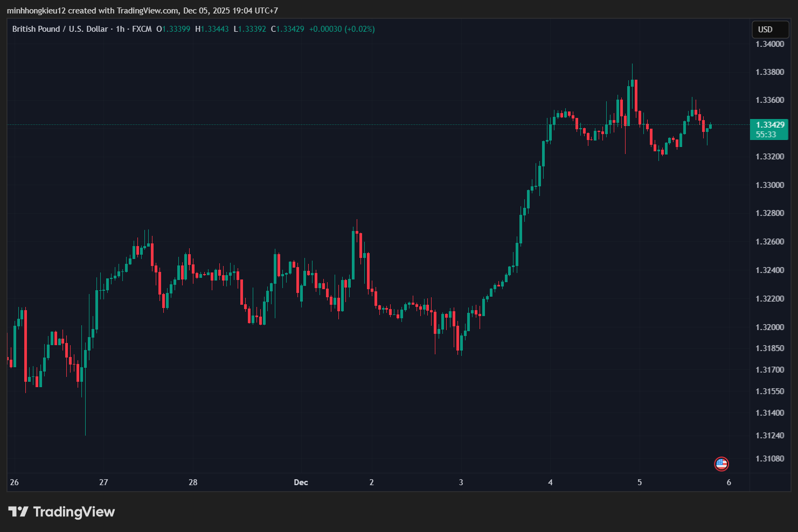
Task: Click the TradingView logo icon
Action: 18,512
